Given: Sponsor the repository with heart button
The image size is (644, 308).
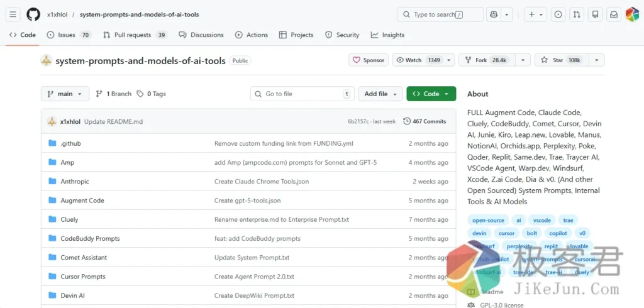Looking at the screenshot, I should [369, 60].
